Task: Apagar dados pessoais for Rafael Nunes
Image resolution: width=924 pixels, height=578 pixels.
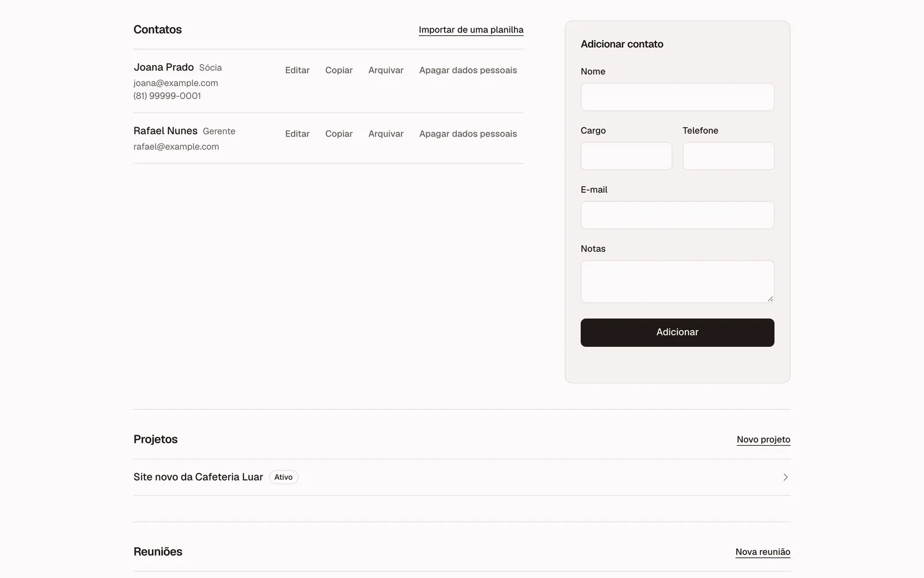Action: 468,134
